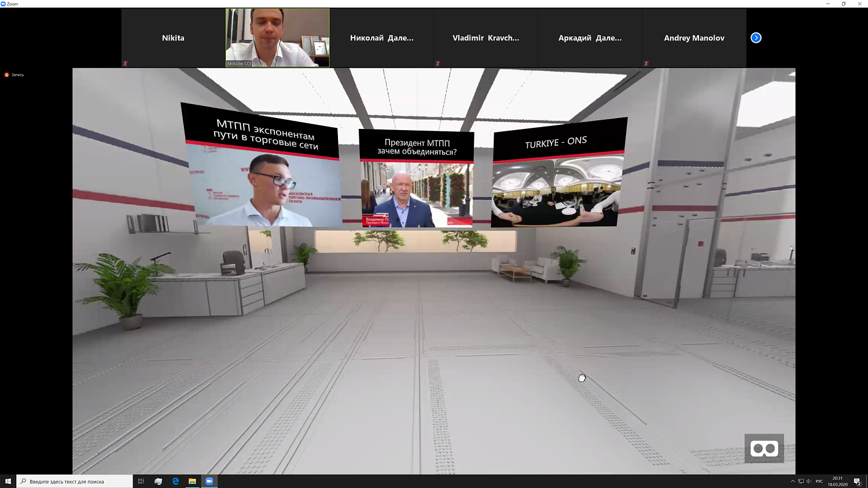Click the muted mic icon on Vladimir Kravch tile
868x488 pixels.
(437, 64)
